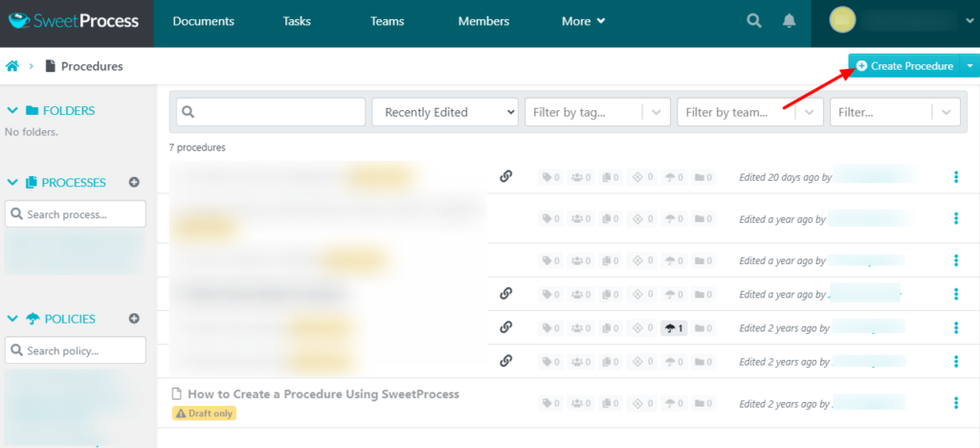Open How to Create a Procedure link
The width and height of the screenshot is (980, 448).
click(x=323, y=393)
